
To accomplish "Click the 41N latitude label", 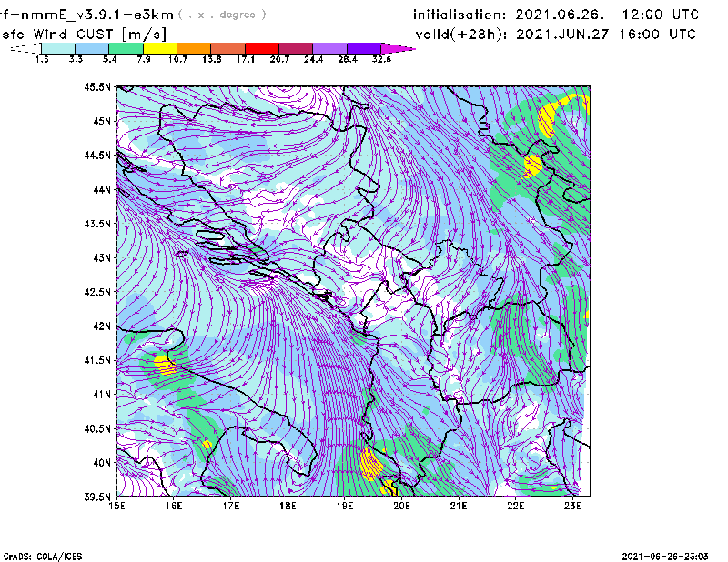I will [102, 395].
